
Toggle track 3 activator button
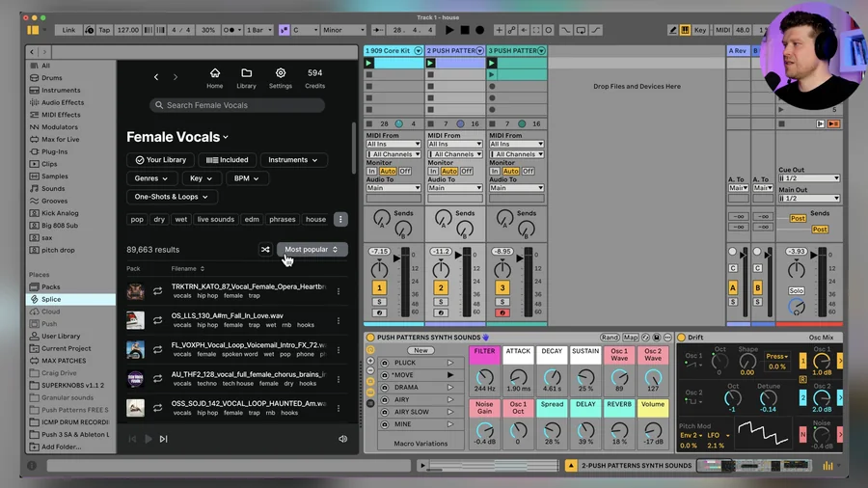pos(502,287)
